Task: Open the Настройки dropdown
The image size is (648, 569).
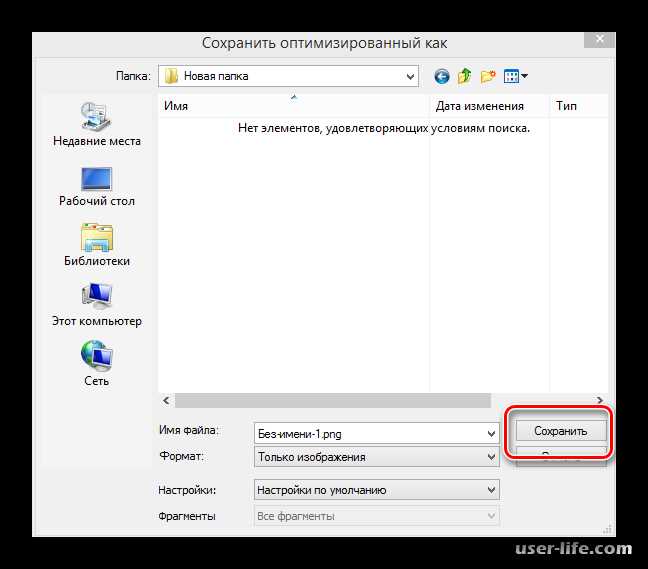Action: [x=376, y=490]
